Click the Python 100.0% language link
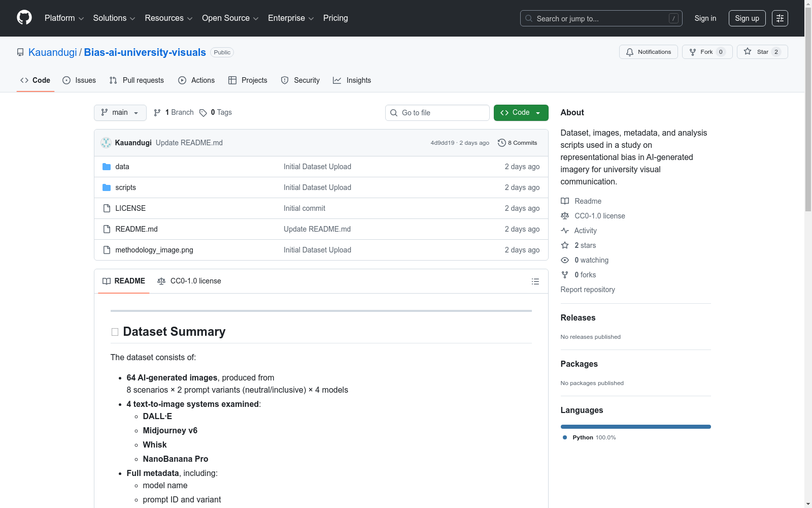The image size is (812, 508). (589, 437)
